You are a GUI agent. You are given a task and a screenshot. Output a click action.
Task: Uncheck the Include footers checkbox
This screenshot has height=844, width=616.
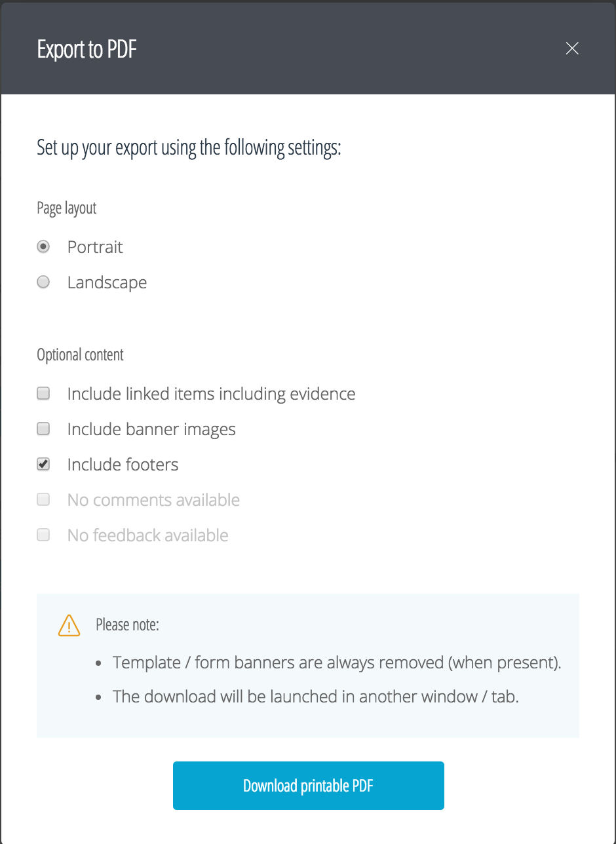coord(43,465)
